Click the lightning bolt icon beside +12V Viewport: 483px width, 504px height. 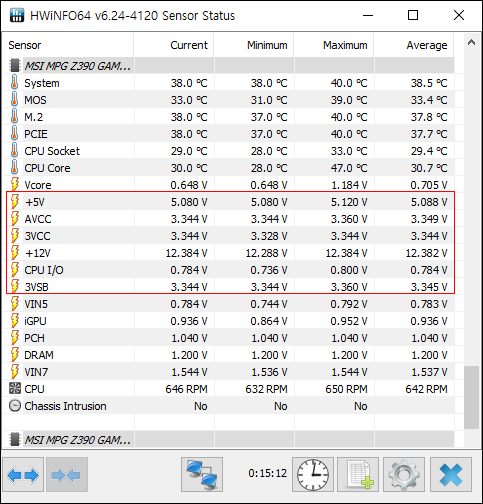[15, 252]
